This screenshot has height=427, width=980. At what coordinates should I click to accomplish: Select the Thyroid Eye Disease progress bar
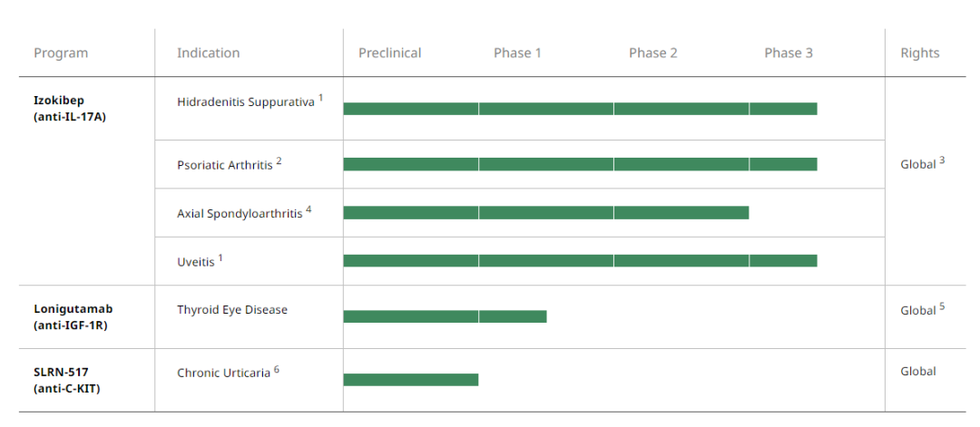pyautogui.click(x=445, y=316)
